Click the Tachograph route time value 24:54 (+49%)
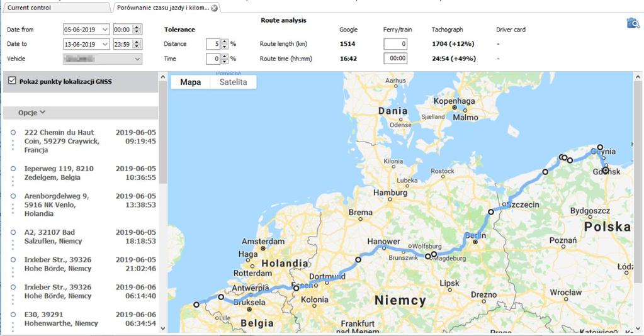644x336 pixels. [454, 59]
